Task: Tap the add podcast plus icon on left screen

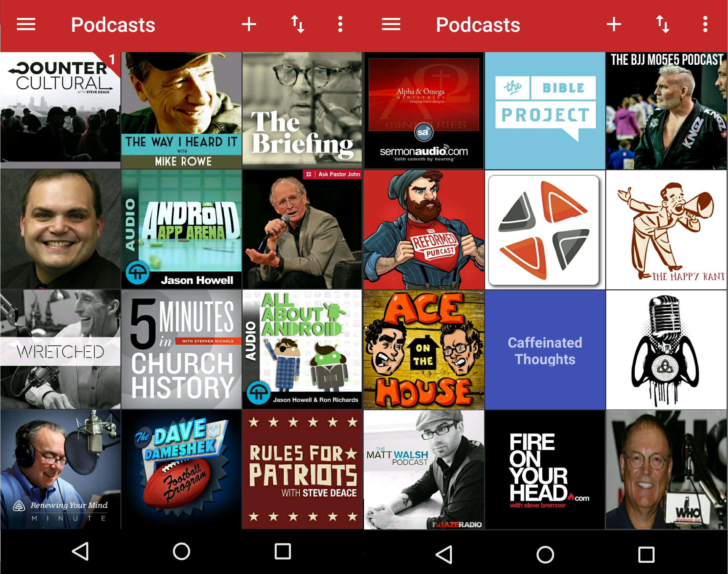Action: click(x=249, y=24)
